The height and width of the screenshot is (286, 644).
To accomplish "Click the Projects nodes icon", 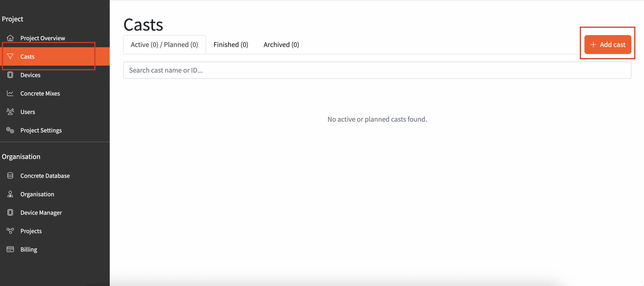I will [x=10, y=231].
